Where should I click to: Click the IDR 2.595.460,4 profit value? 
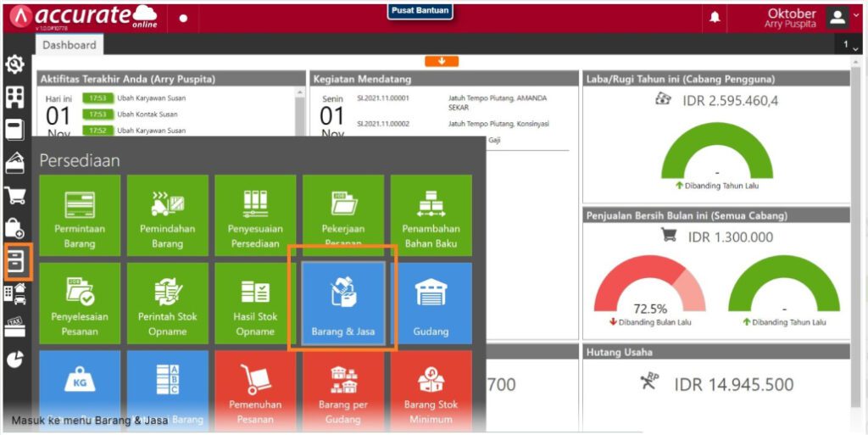(730, 101)
